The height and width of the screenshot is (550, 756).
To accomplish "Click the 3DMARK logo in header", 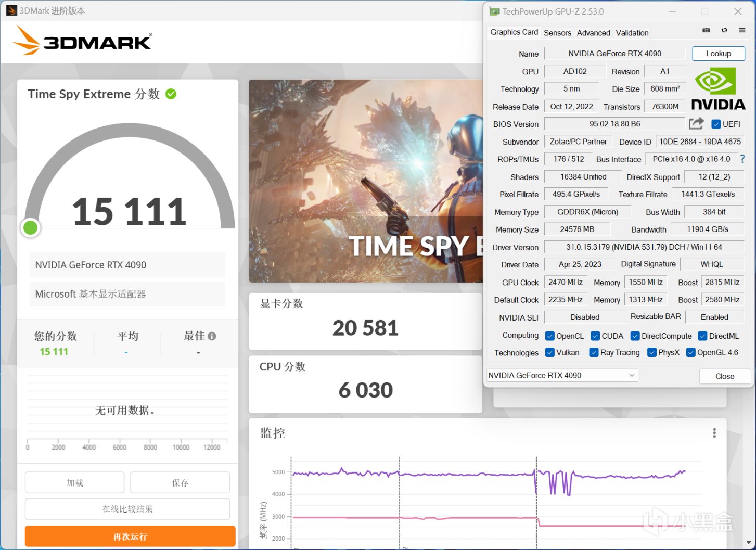I will tap(83, 41).
